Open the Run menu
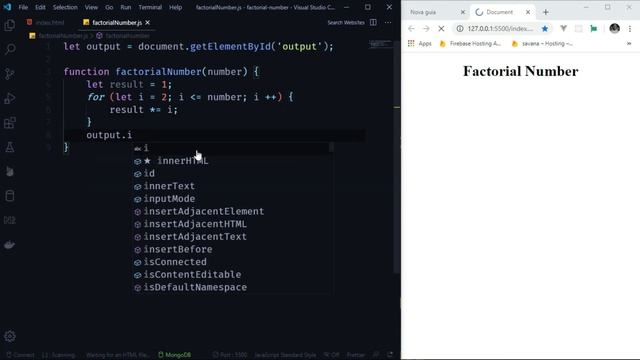This screenshot has height=360, width=640. click(126, 7)
